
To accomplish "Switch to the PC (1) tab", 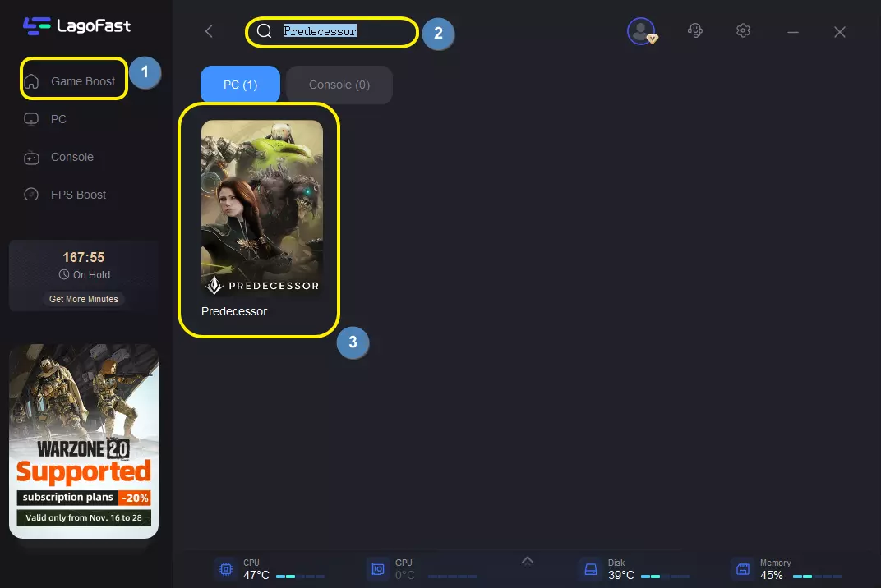I will [x=240, y=85].
